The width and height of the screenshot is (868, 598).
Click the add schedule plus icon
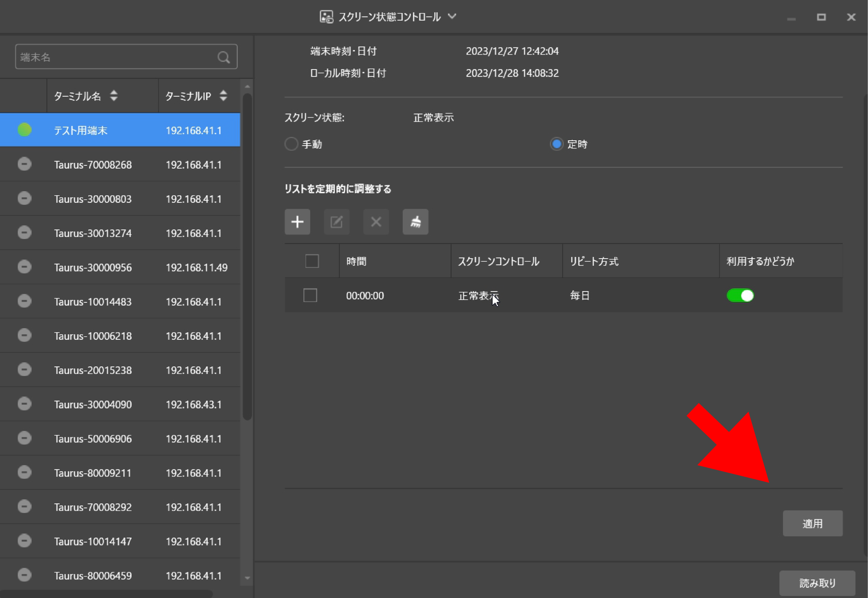pyautogui.click(x=297, y=222)
